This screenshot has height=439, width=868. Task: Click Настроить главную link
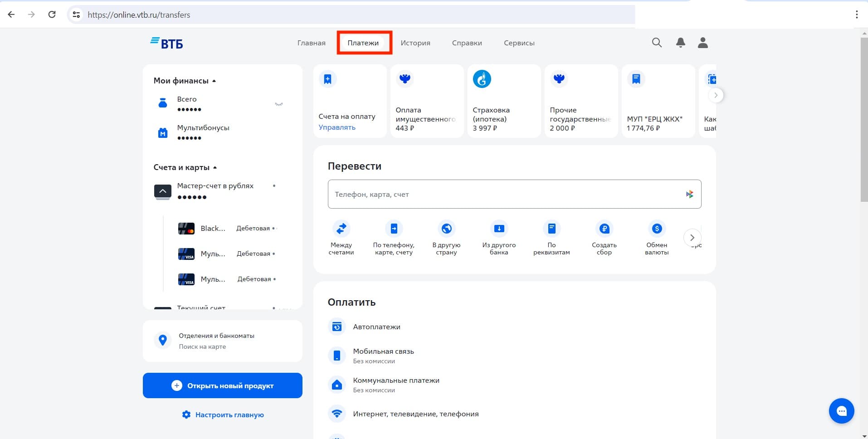[223, 415]
